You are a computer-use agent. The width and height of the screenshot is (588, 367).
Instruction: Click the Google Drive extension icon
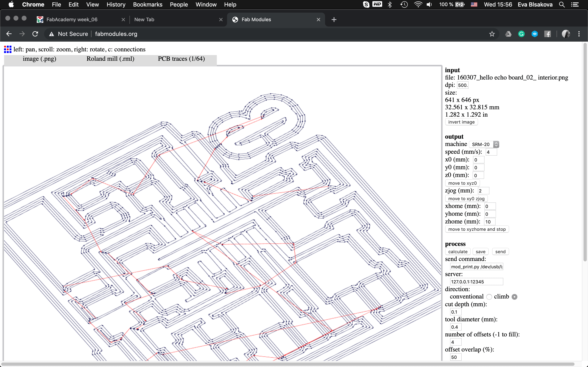point(508,34)
